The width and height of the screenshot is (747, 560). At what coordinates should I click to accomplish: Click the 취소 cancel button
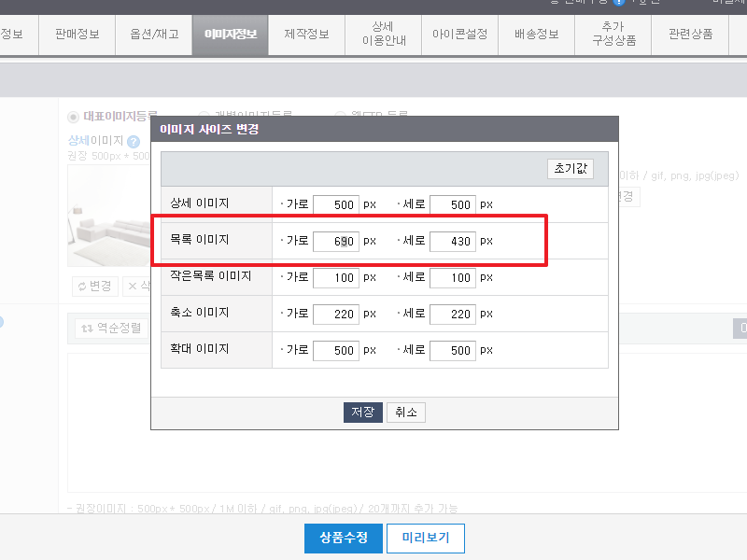pos(406,412)
